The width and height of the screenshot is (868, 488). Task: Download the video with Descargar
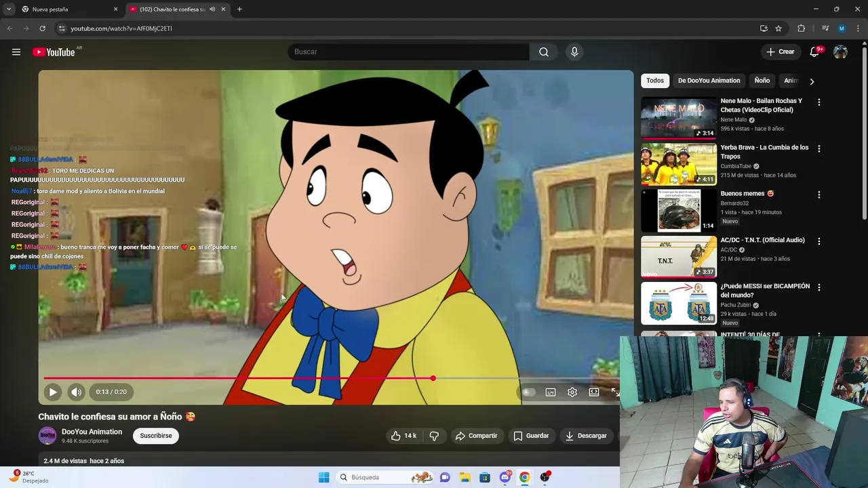point(587,436)
